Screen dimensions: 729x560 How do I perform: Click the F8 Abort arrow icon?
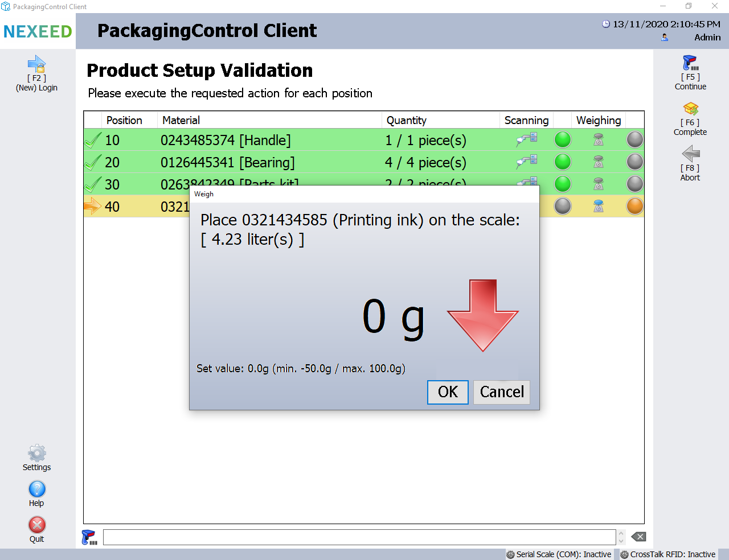coord(690,154)
